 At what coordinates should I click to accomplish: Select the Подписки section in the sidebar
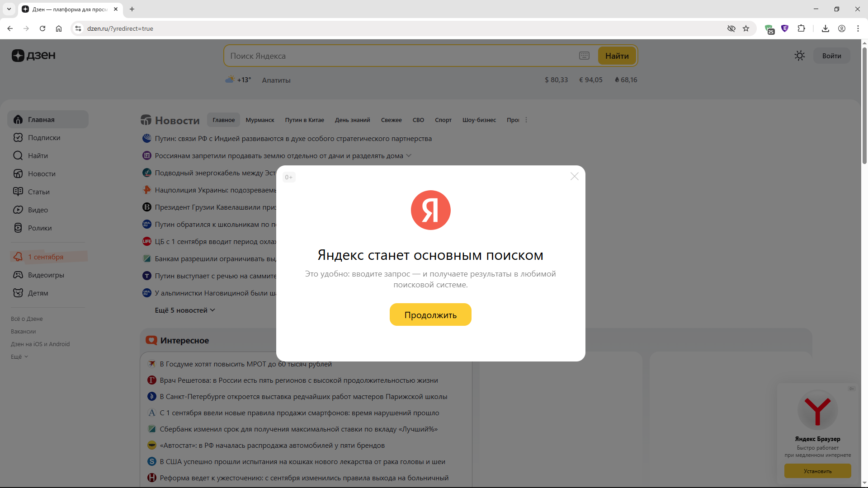[44, 137]
